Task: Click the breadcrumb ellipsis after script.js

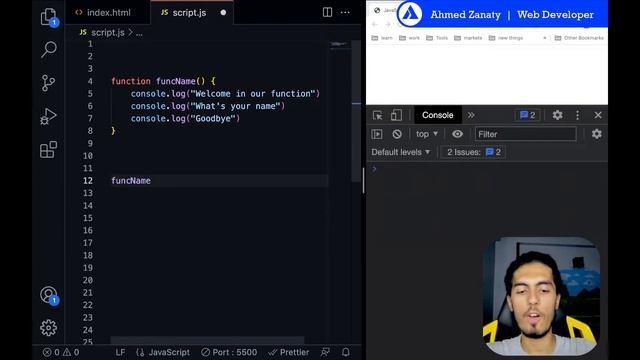Action: tap(139, 33)
